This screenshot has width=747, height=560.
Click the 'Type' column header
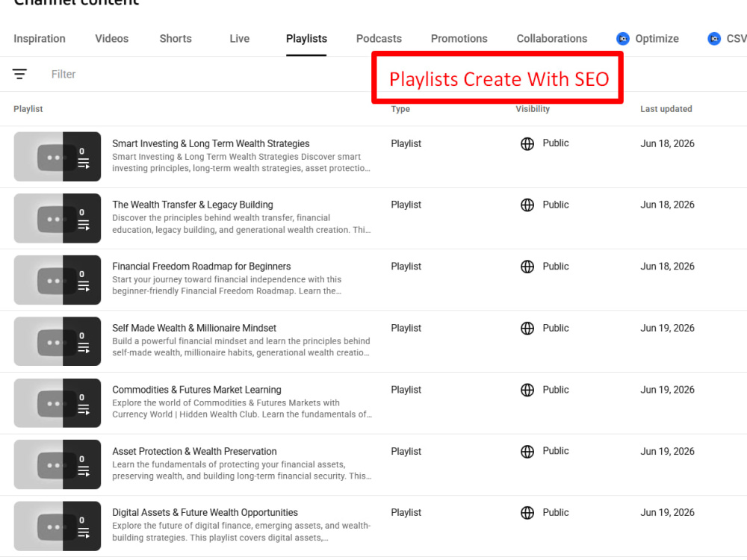tap(400, 109)
